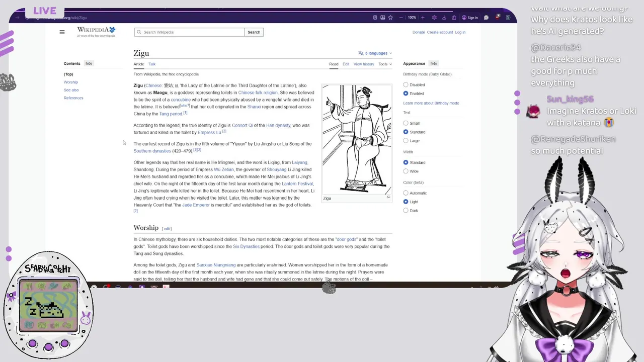
Task: Open the Wikipedia main menu hamburger icon
Action: pyautogui.click(x=62, y=32)
